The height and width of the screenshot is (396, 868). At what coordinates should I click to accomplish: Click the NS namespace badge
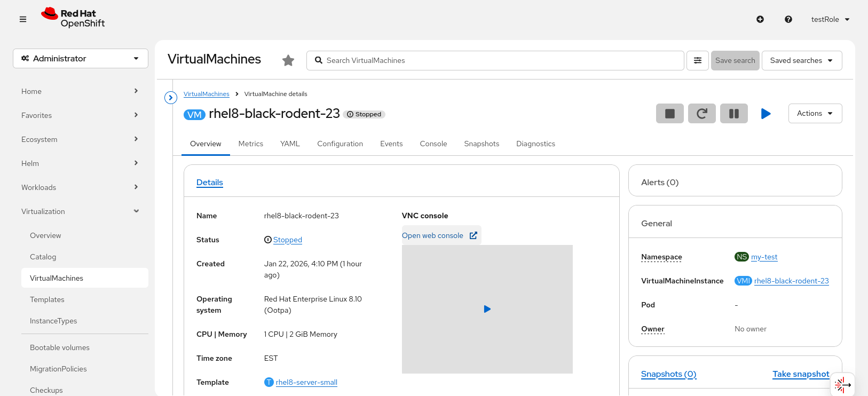point(741,257)
